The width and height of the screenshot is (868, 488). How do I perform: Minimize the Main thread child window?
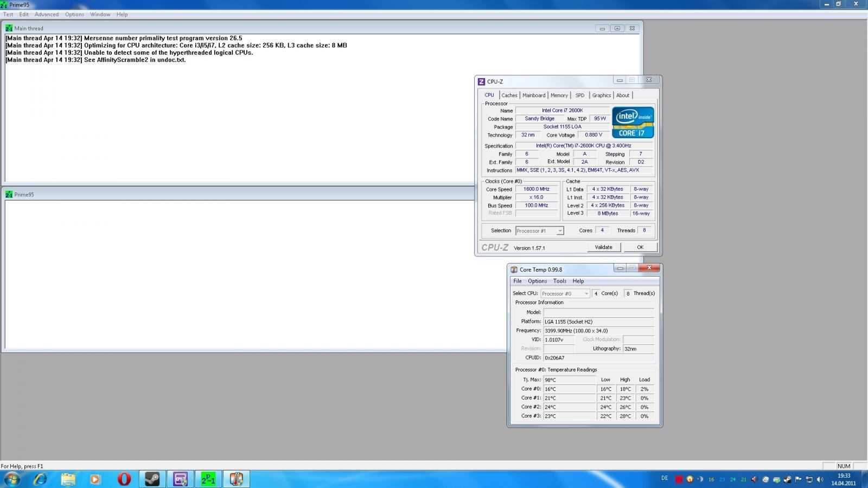tap(602, 28)
